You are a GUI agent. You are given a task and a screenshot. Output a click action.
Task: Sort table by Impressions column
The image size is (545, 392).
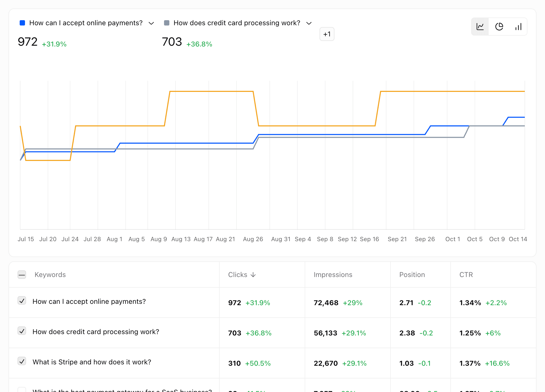[x=333, y=275]
